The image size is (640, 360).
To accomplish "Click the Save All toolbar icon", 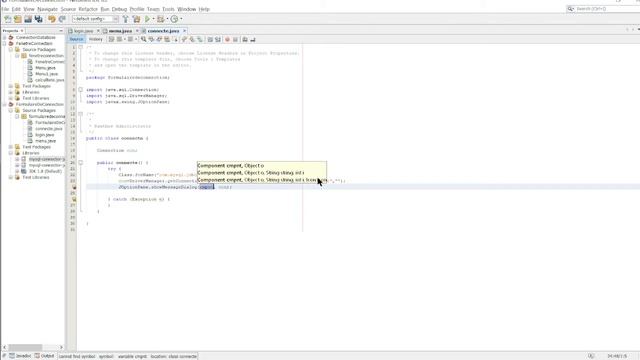I will 38,19.
